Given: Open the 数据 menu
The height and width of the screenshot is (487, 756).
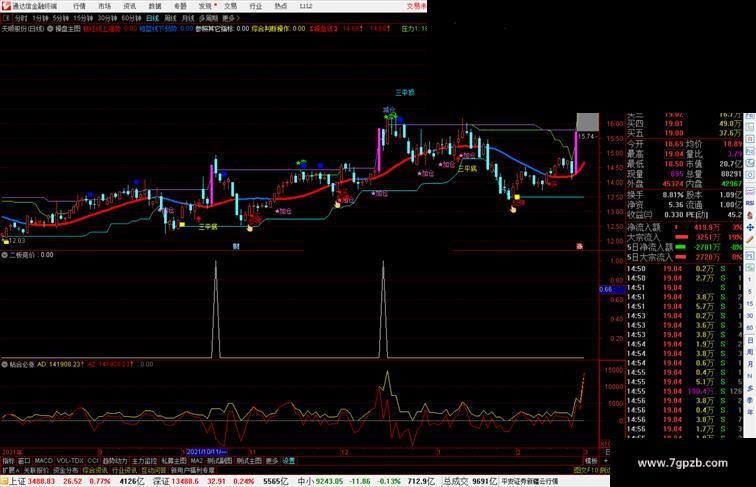Looking at the screenshot, I should [x=155, y=6].
